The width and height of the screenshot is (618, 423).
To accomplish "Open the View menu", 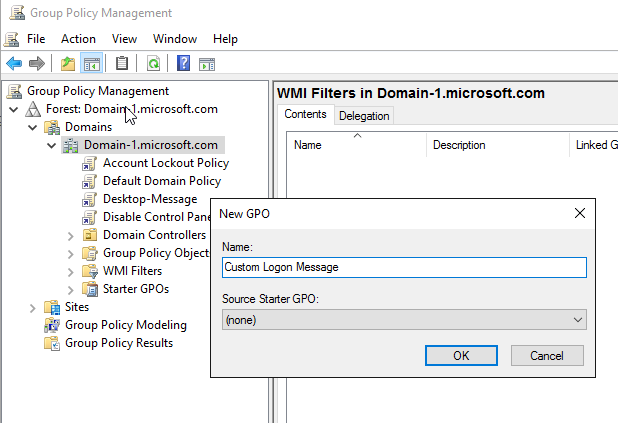I will coord(124,39).
